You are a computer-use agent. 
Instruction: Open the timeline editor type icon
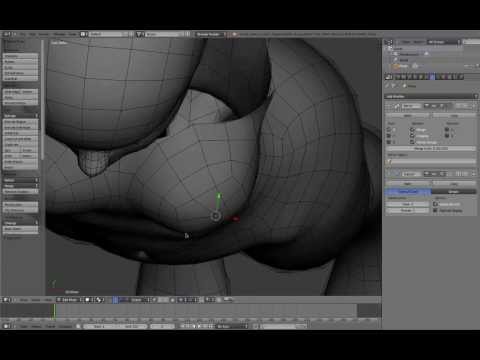(x=7, y=326)
